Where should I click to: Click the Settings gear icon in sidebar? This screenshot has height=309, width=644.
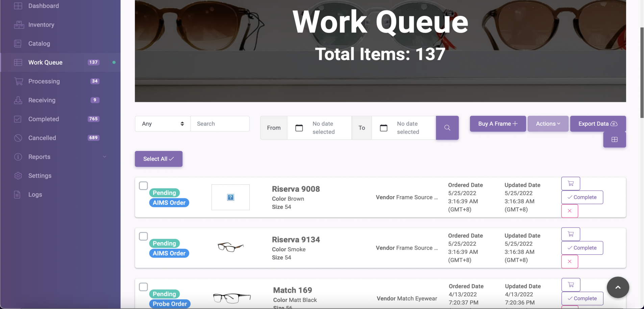click(x=18, y=176)
